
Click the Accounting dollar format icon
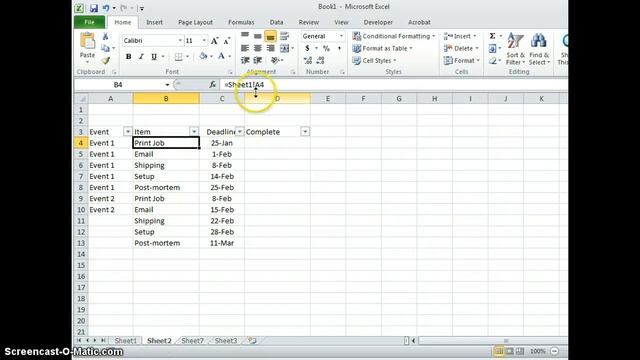click(307, 48)
